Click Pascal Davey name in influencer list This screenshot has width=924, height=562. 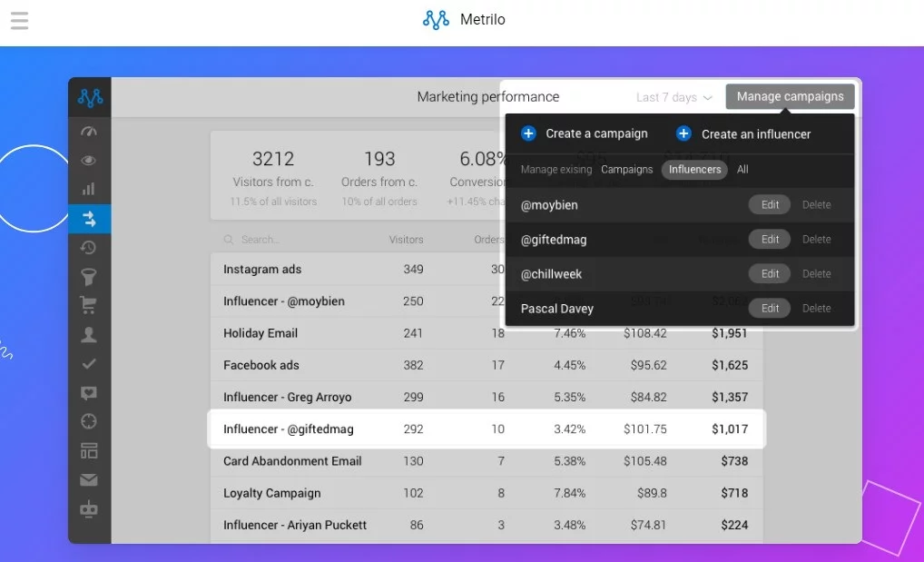[x=557, y=309]
